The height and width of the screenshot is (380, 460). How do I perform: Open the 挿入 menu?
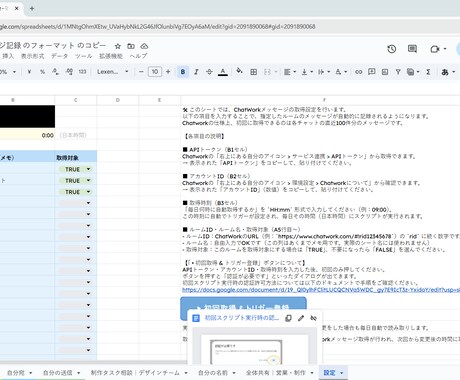(8, 56)
